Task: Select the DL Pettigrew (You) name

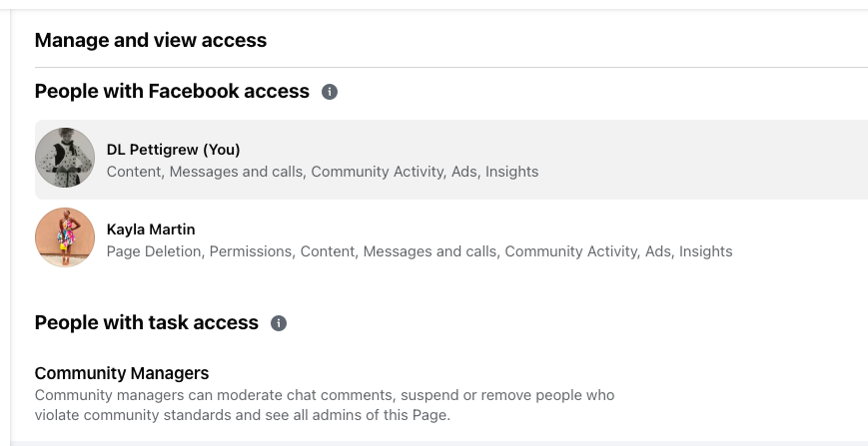Action: coord(173,150)
